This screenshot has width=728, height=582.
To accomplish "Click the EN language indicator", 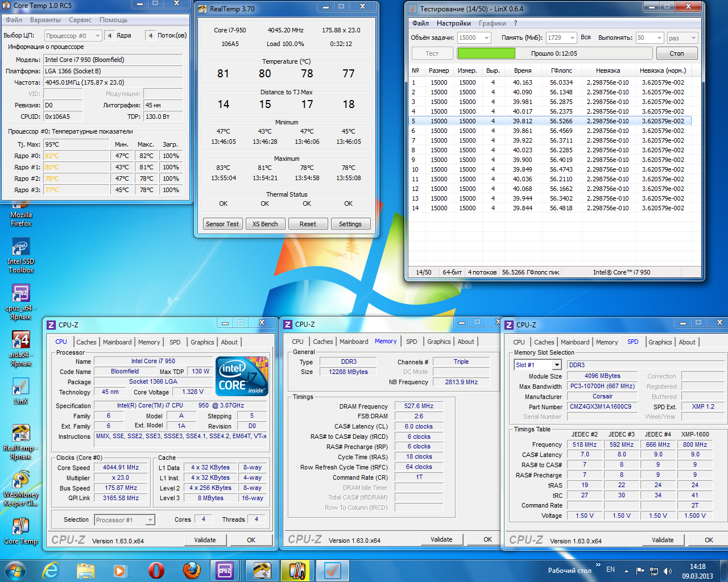I will tap(610, 569).
